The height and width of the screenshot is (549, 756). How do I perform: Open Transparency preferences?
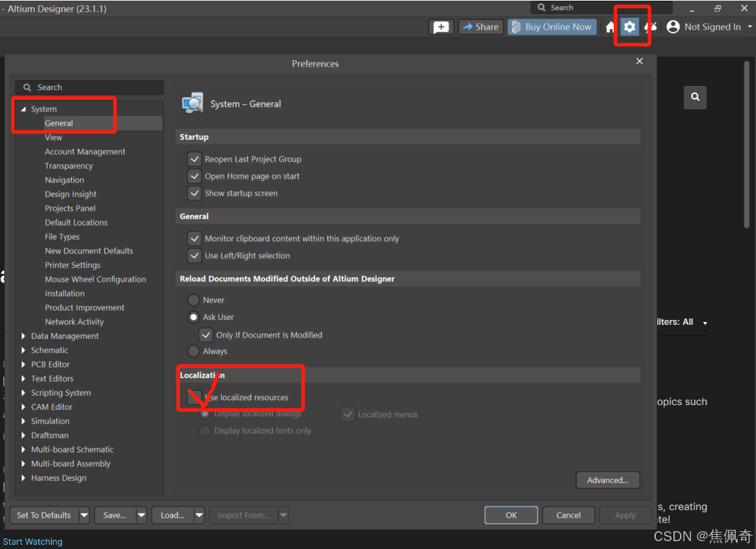click(68, 166)
